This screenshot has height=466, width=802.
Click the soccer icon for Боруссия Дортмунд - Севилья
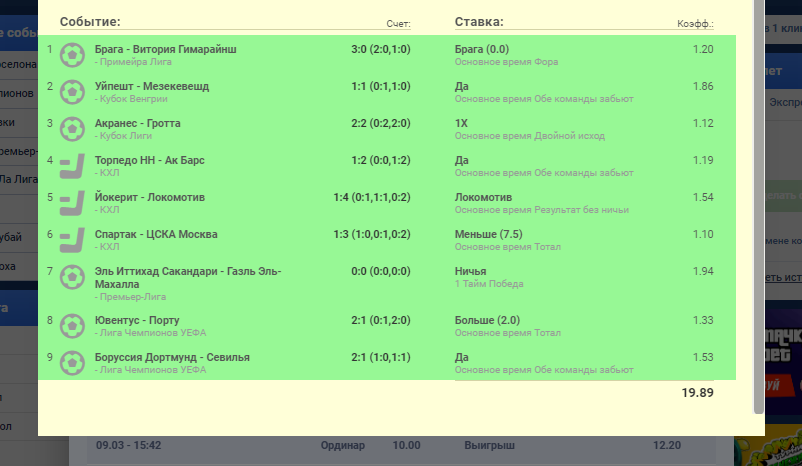(72, 363)
